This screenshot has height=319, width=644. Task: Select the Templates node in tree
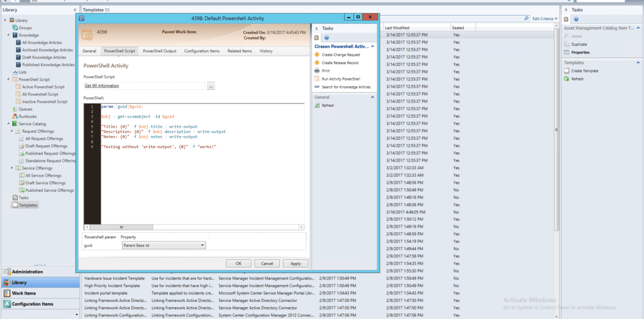click(25, 205)
